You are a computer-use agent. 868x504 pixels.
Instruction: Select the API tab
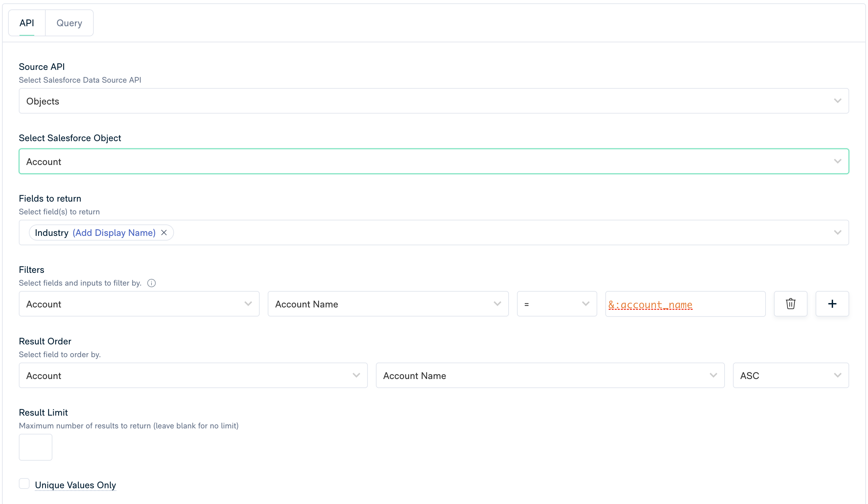(x=27, y=23)
